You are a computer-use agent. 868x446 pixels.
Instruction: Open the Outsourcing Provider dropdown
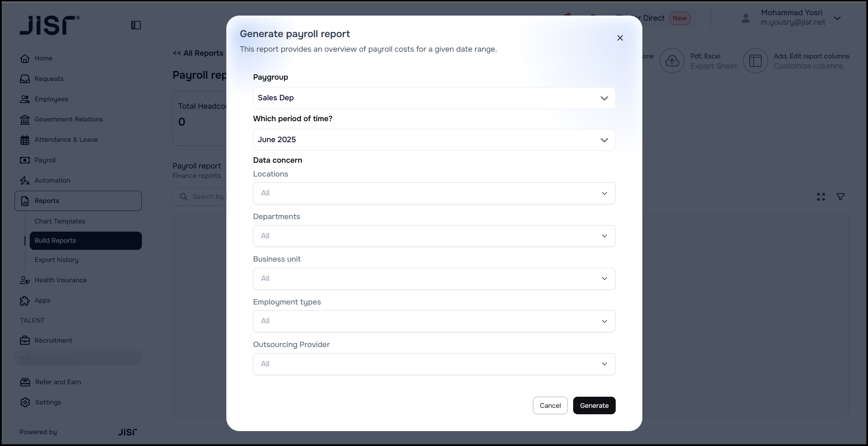click(434, 364)
